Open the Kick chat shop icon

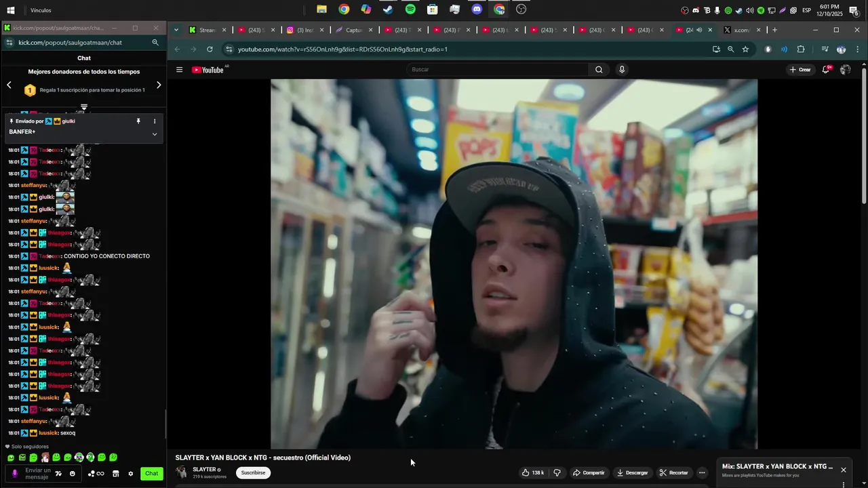(115, 474)
